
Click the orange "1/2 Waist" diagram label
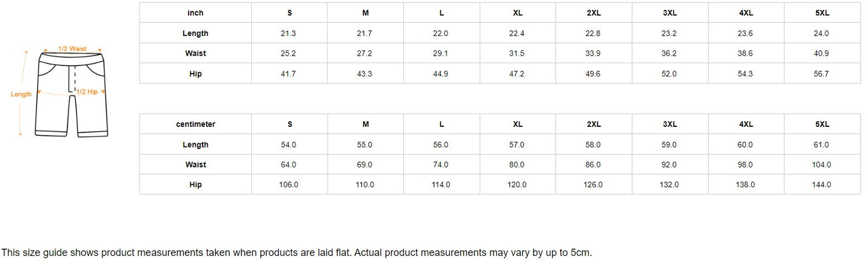pos(72,49)
